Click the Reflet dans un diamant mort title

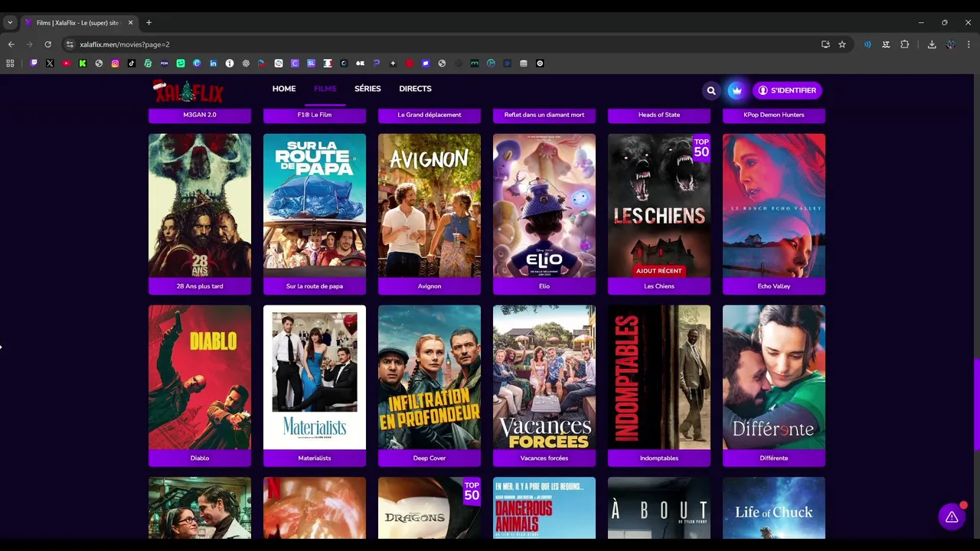(x=544, y=115)
